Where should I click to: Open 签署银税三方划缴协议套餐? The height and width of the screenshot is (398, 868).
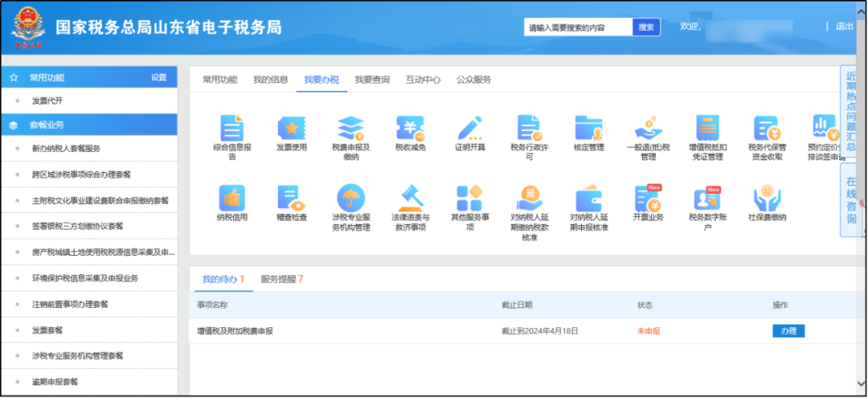coord(77,226)
